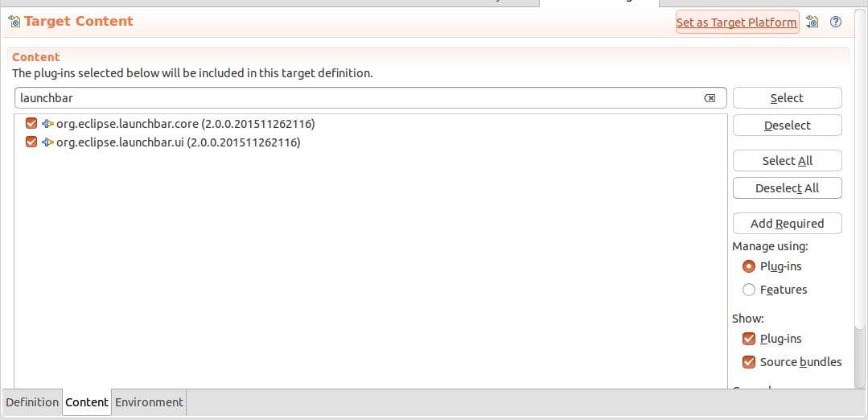Click the Select All button

788,161
